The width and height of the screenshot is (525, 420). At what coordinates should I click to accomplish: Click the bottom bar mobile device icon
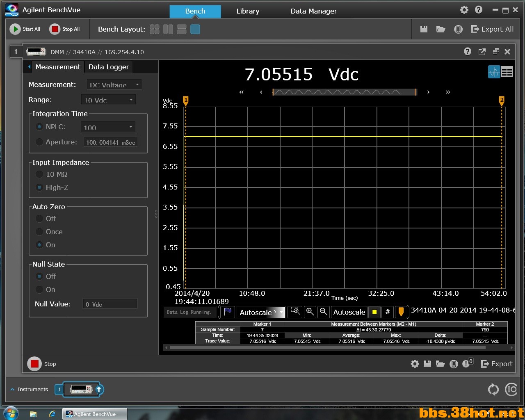pos(454,364)
